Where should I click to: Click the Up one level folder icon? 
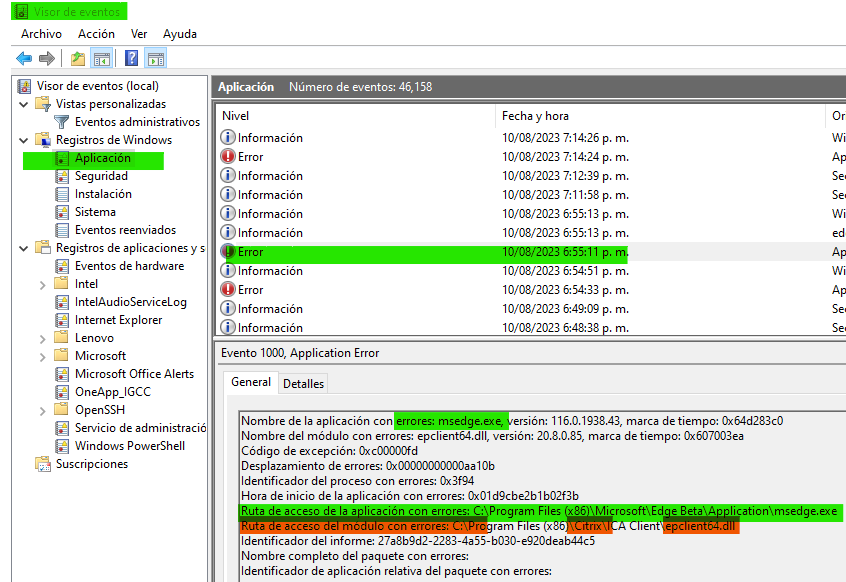(78, 58)
